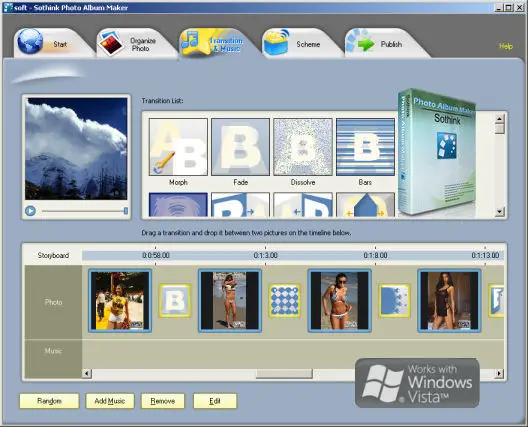Close the Sothink Photo Album Maker window

519,7
